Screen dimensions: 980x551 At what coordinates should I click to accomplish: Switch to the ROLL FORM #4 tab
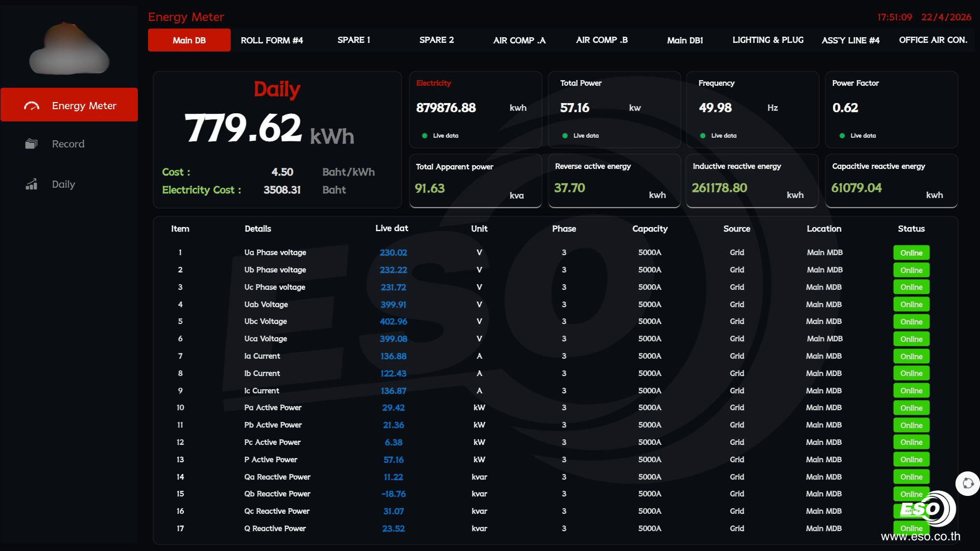point(272,40)
